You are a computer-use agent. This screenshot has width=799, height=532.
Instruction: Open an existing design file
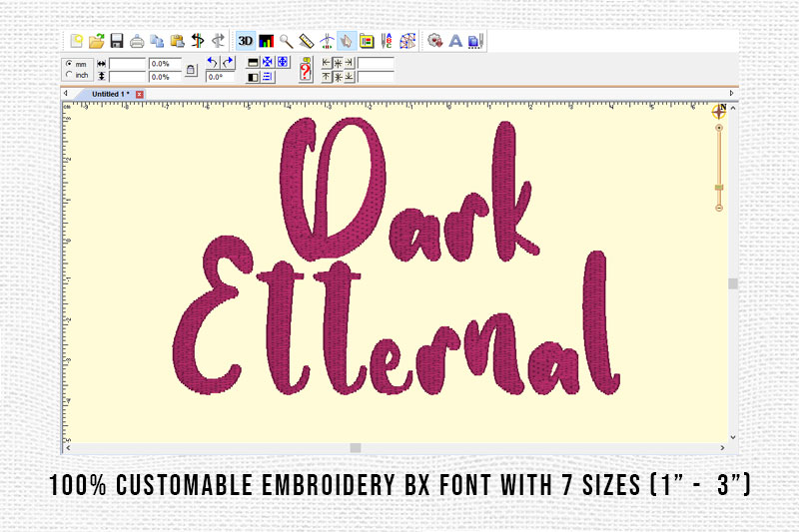click(x=96, y=41)
